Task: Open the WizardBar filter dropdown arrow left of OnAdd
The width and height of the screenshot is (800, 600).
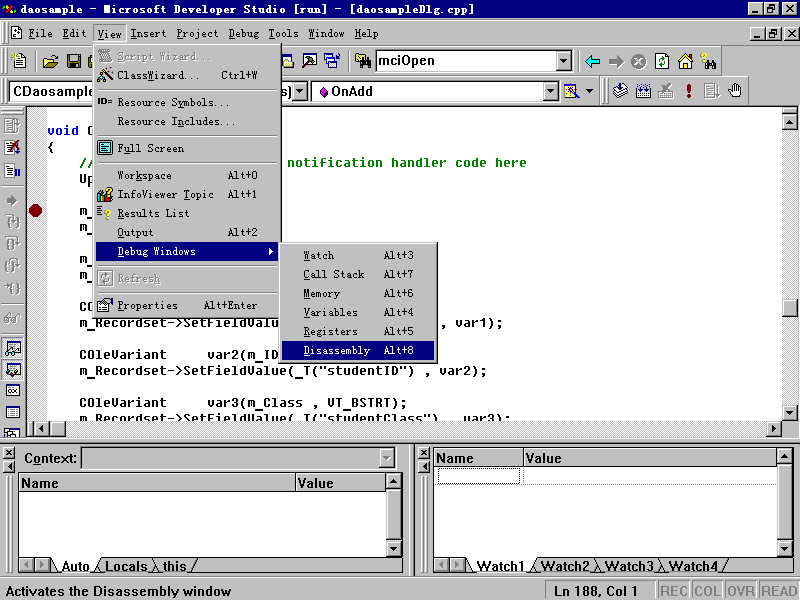Action: (x=300, y=92)
